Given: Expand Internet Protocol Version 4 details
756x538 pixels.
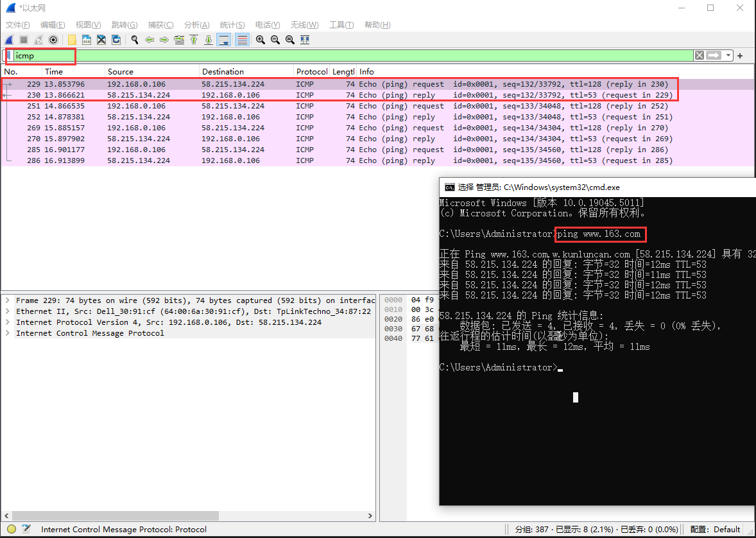Looking at the screenshot, I should point(8,322).
